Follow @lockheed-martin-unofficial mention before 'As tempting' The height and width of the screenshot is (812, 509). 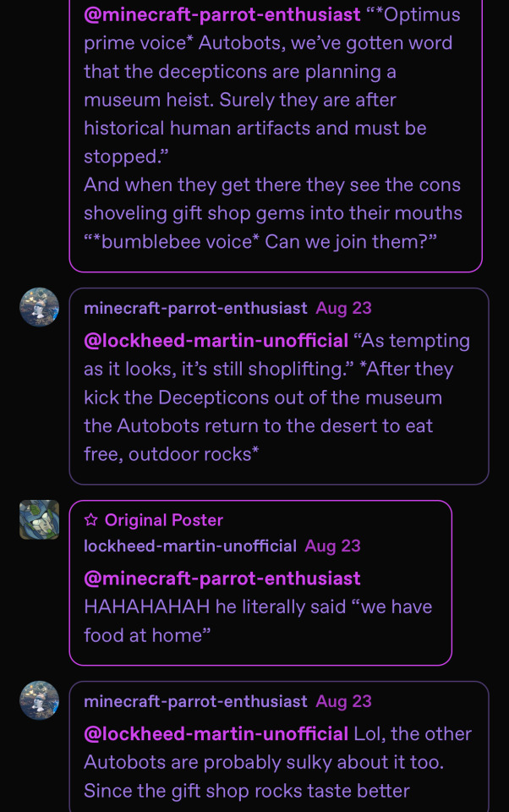[216, 341]
